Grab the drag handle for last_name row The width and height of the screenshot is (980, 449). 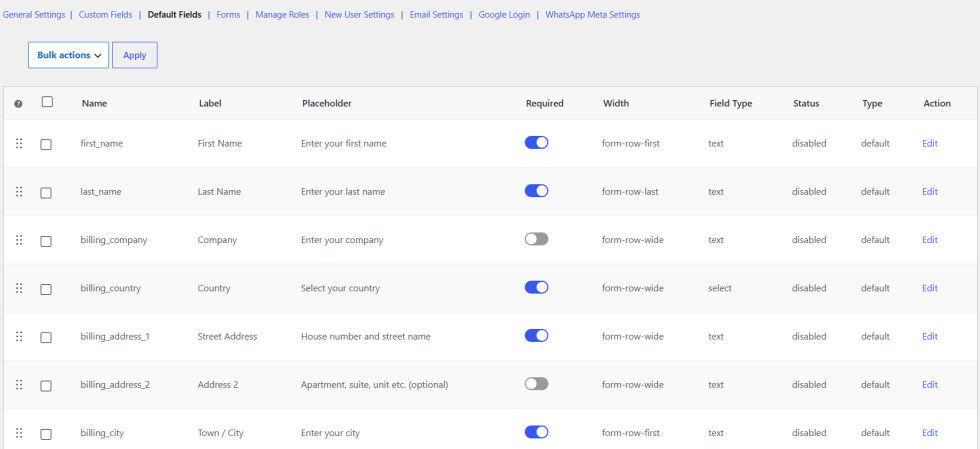click(x=19, y=192)
